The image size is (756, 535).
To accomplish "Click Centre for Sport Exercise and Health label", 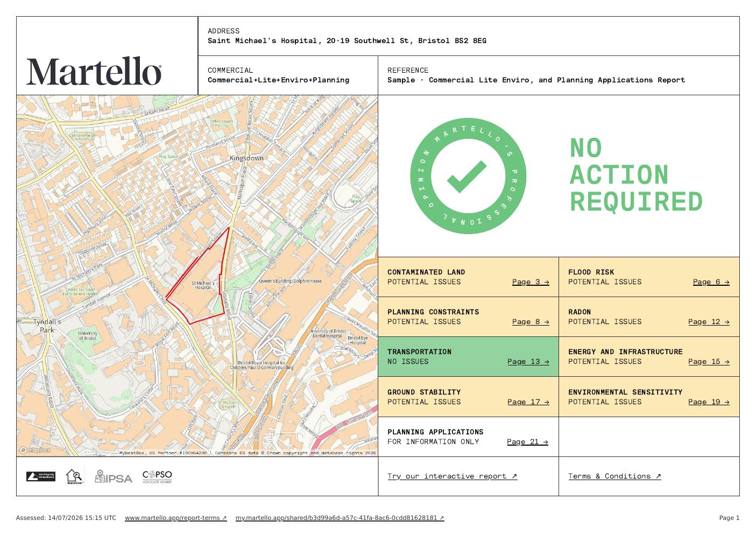I will [81, 292].
